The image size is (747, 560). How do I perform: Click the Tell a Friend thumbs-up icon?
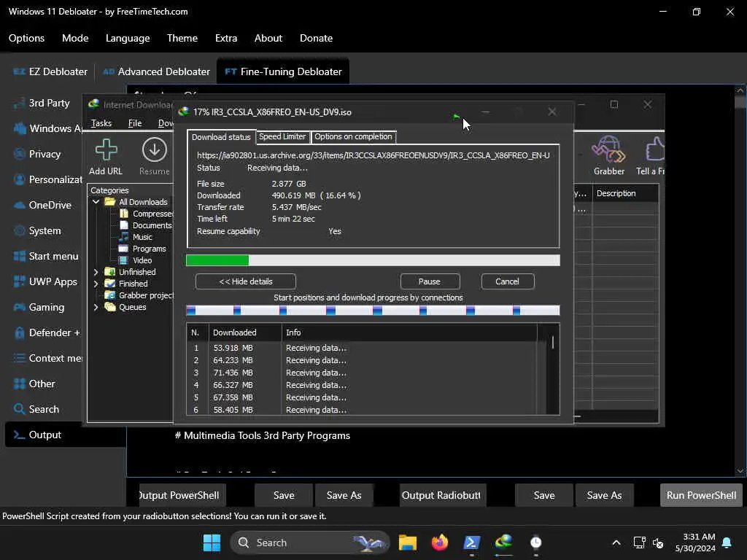(654, 149)
